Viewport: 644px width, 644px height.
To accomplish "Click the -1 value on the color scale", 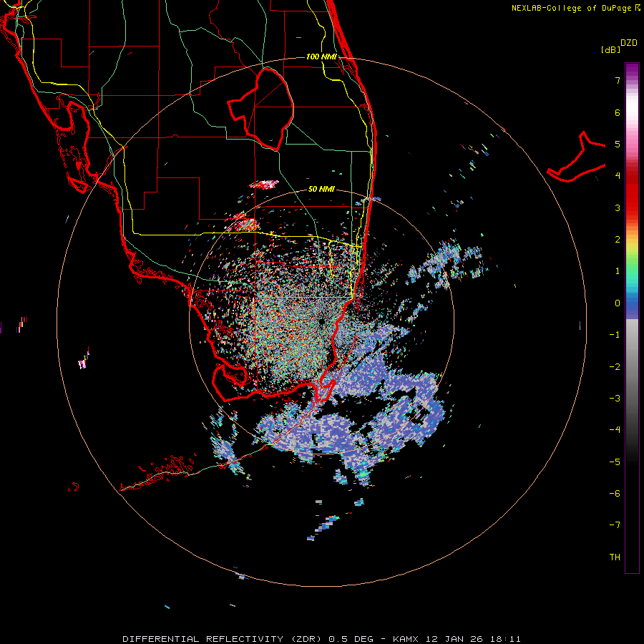I will click(615, 335).
